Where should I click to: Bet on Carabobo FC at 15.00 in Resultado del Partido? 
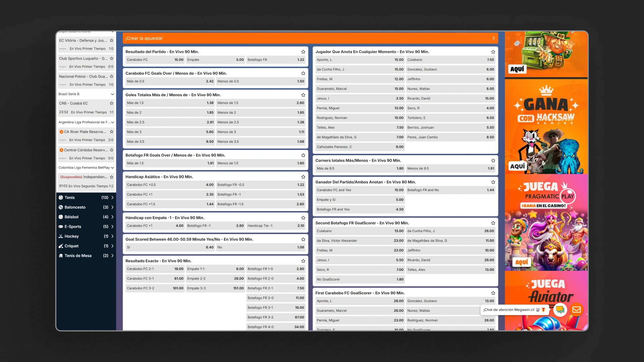pyautogui.click(x=155, y=60)
